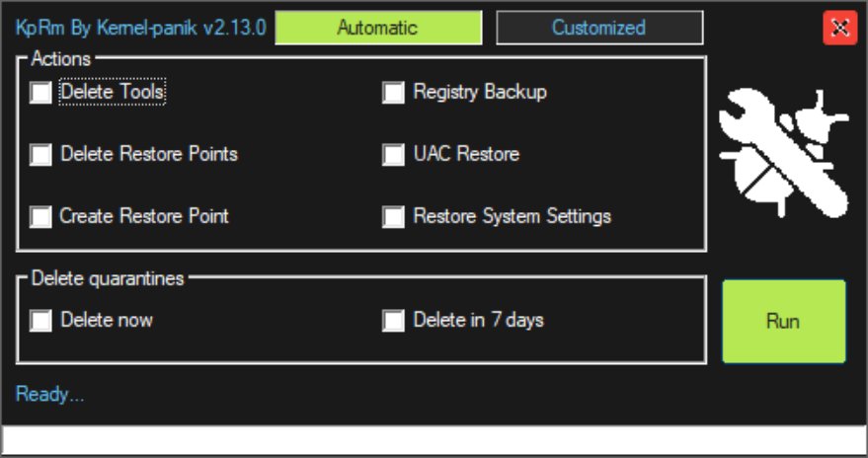Click the Ready... status text
The width and height of the screenshot is (868, 458).
click(50, 395)
